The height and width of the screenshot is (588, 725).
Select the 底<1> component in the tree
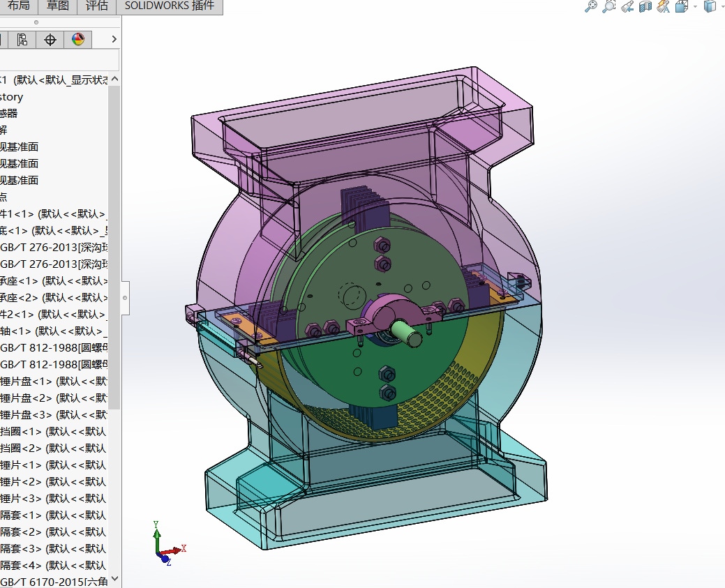click(x=54, y=231)
